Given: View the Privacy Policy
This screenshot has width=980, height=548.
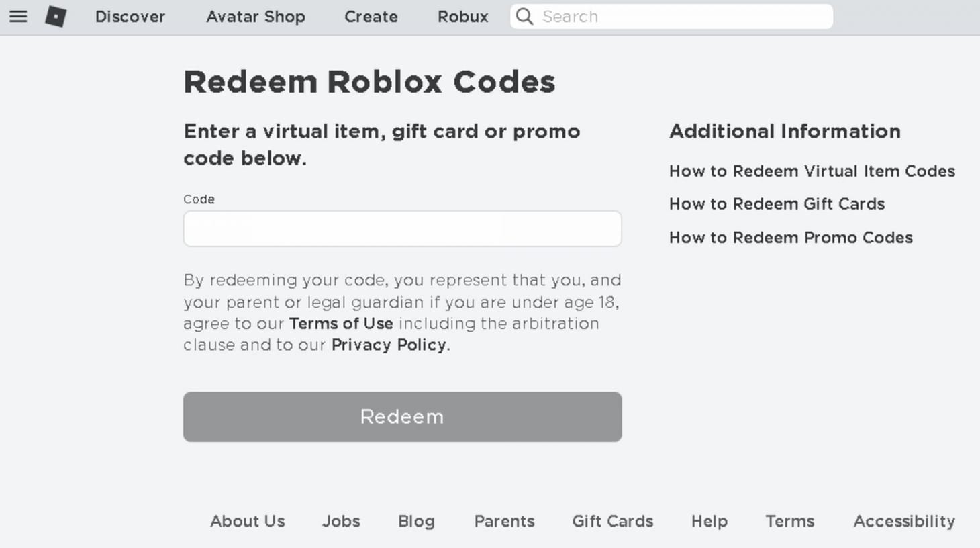Looking at the screenshot, I should pos(388,345).
